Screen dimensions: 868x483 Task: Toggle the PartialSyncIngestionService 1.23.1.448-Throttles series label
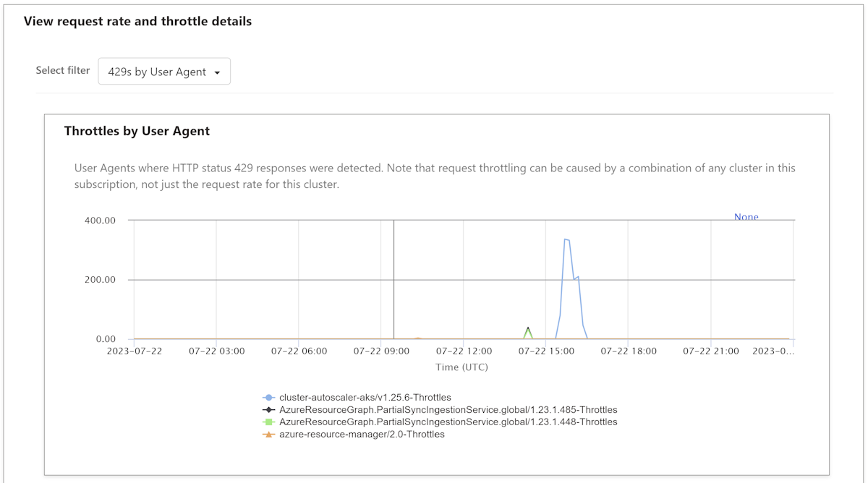[x=448, y=422]
